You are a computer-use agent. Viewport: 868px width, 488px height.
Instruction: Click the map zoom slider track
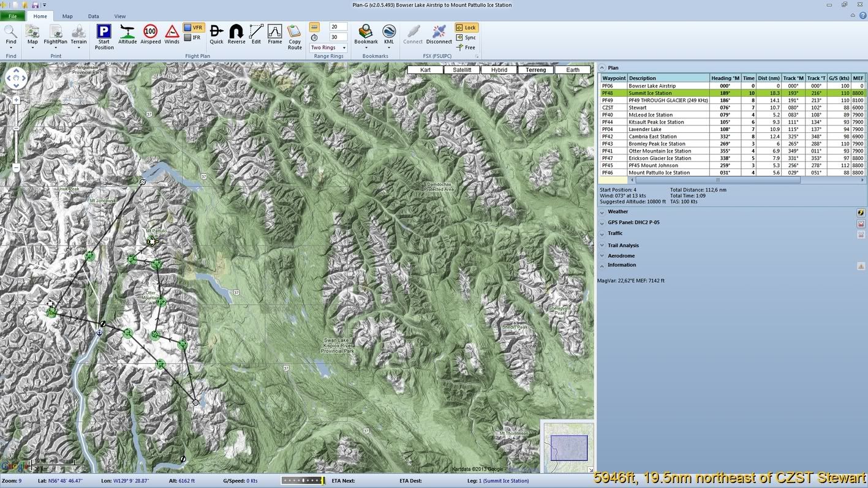[x=16, y=133]
